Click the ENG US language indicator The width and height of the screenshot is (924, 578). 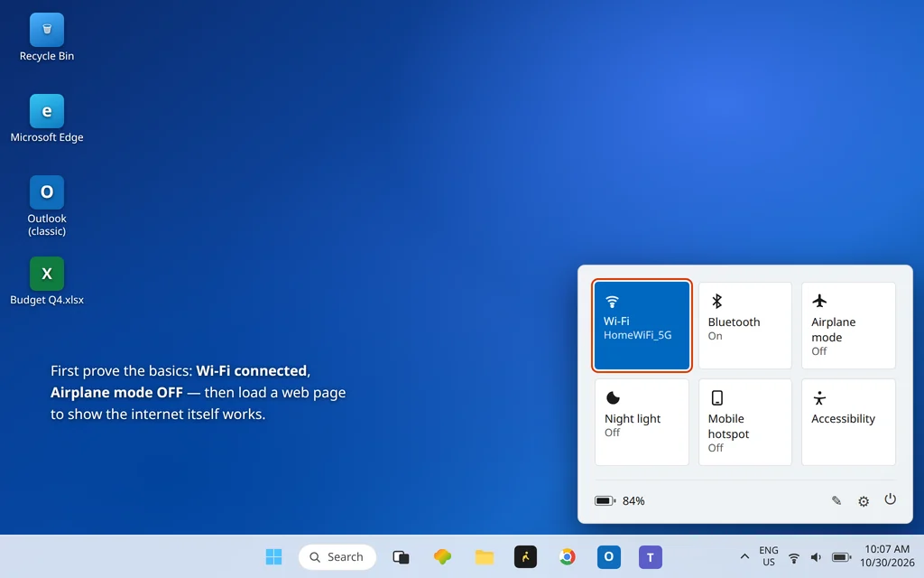[769, 556]
